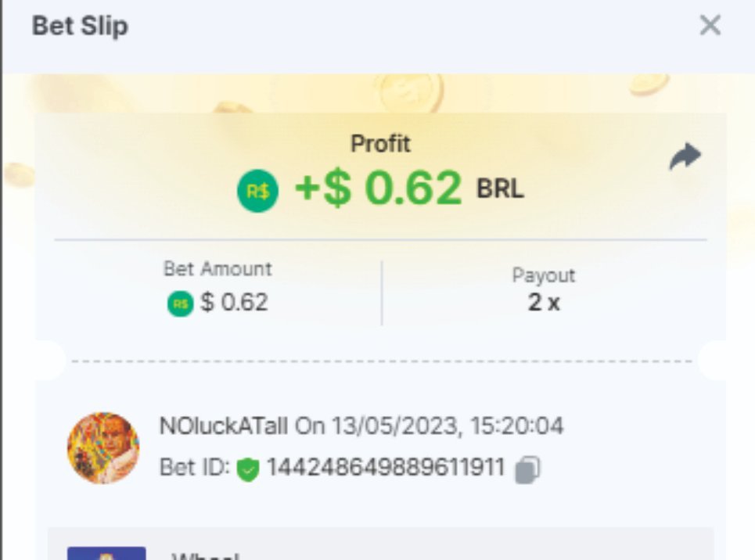Click the green verified shield icon
Image resolution: width=755 pixels, height=560 pixels.
tap(248, 469)
